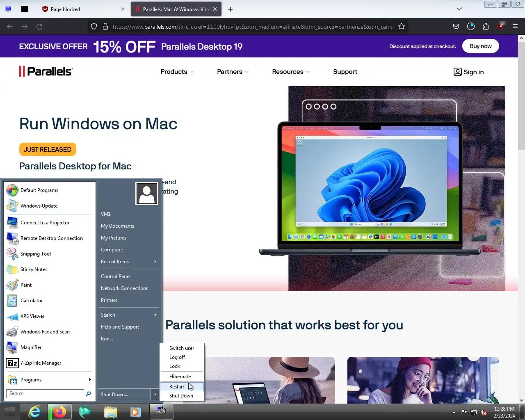525x420 pixels.
Task: Select Lock from power menu
Action: tap(182, 366)
